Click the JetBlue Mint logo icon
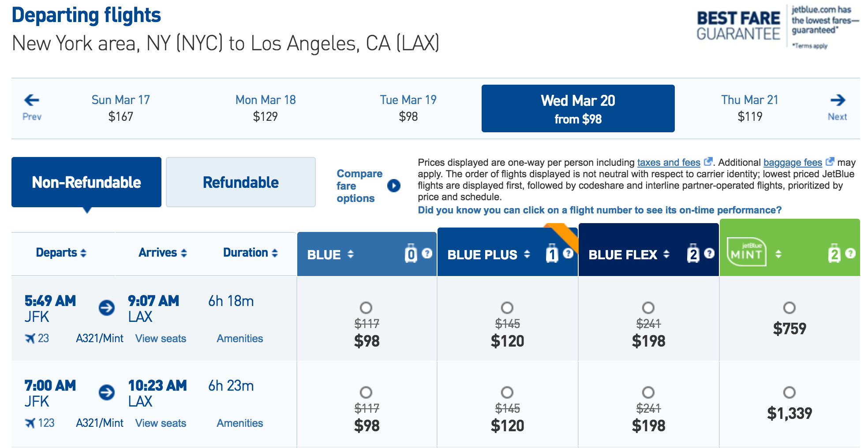 (x=746, y=253)
